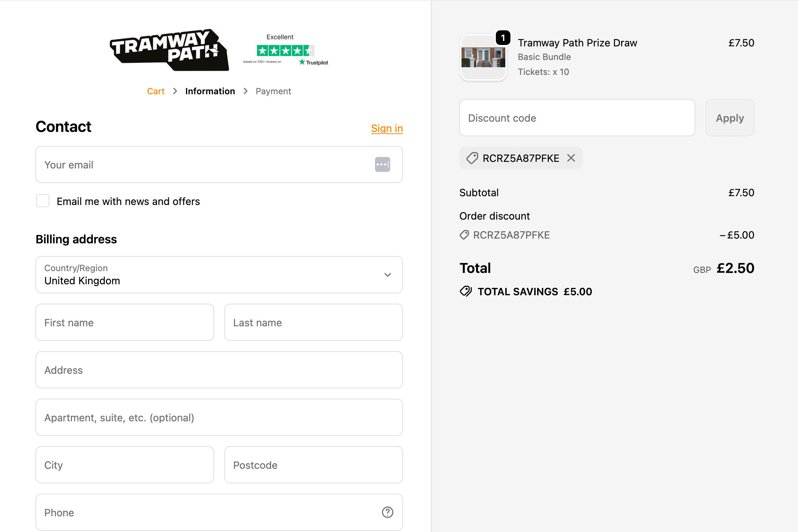Click the Tramway Path logo
Image resolution: width=798 pixels, height=532 pixels.
pyautogui.click(x=169, y=50)
